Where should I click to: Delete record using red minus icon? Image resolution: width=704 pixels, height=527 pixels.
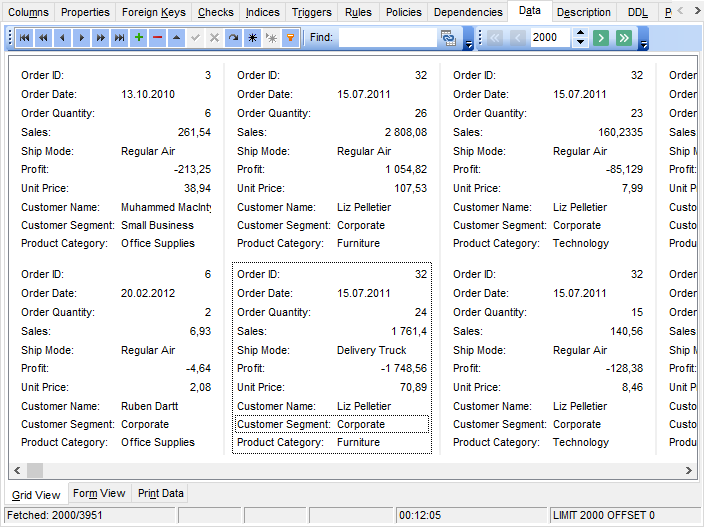pyautogui.click(x=157, y=38)
